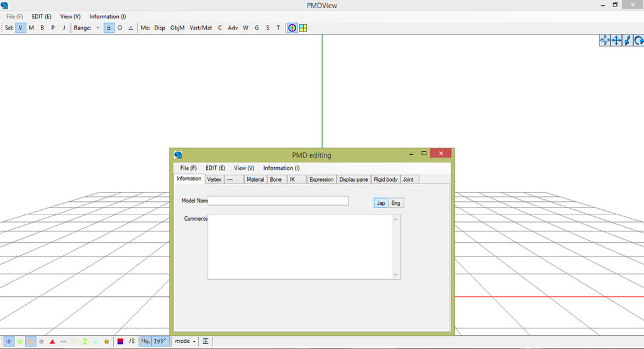The width and height of the screenshot is (644, 349).
Task: Click the S toolbar button
Action: coord(267,28)
